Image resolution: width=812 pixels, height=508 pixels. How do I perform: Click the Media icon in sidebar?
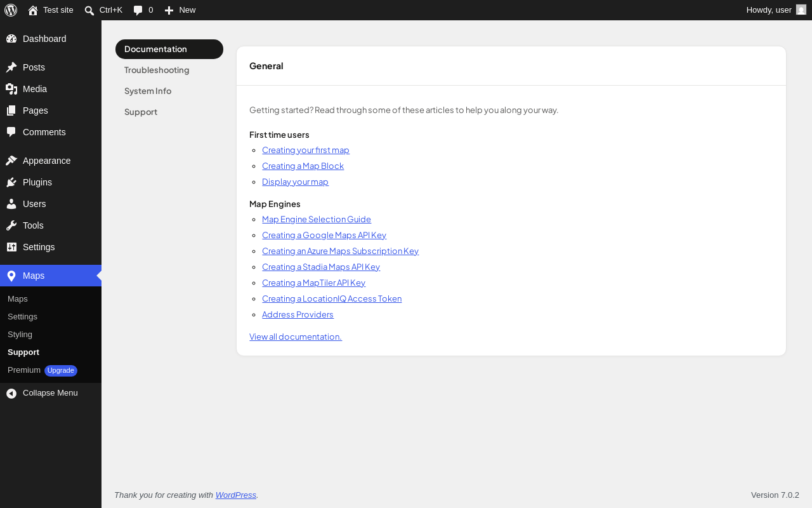[x=11, y=89]
